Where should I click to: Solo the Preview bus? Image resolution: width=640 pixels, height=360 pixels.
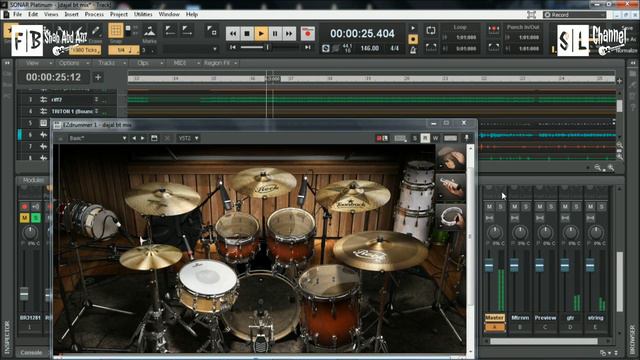pyautogui.click(x=551, y=207)
